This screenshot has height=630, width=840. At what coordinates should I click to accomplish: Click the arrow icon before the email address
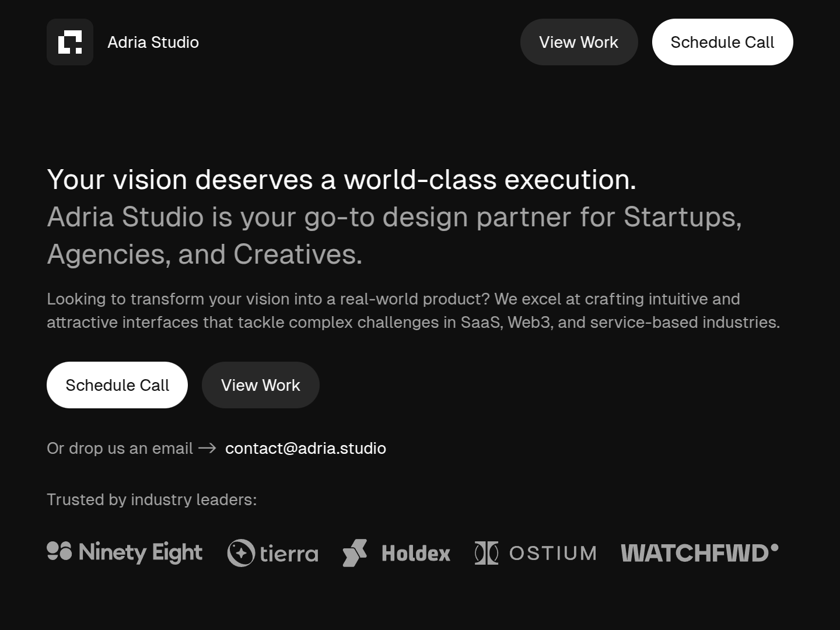[207, 448]
